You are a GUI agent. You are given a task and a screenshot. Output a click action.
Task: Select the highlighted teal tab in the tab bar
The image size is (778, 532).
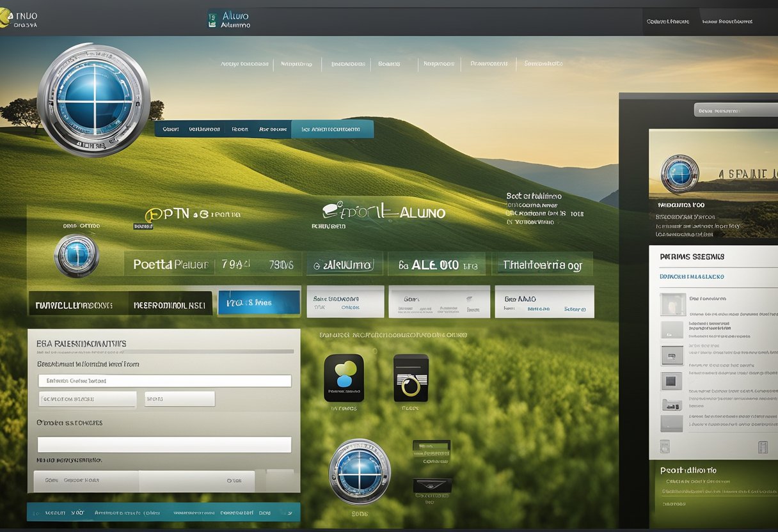point(332,129)
